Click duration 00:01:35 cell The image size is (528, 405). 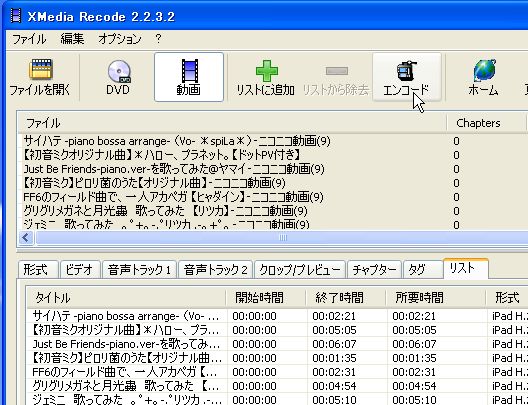[x=414, y=358]
